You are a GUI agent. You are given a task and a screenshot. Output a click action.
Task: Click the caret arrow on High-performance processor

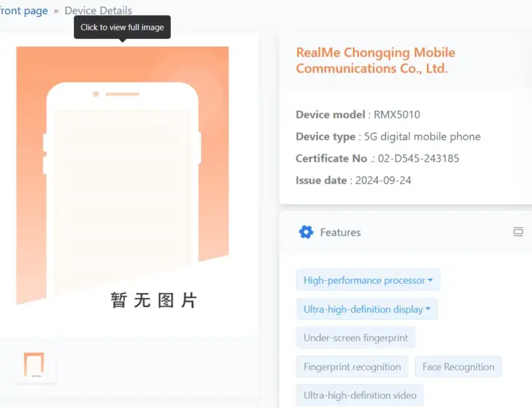(x=431, y=280)
